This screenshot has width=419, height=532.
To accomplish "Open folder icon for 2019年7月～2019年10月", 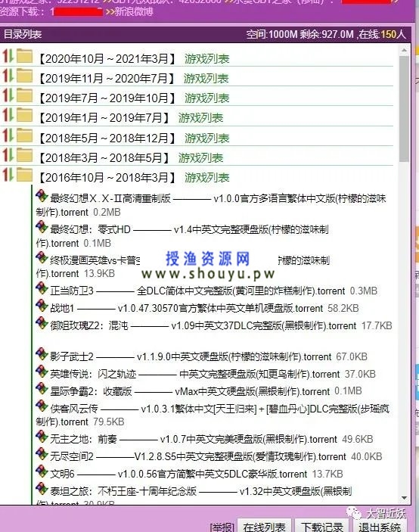I will tap(24, 95).
